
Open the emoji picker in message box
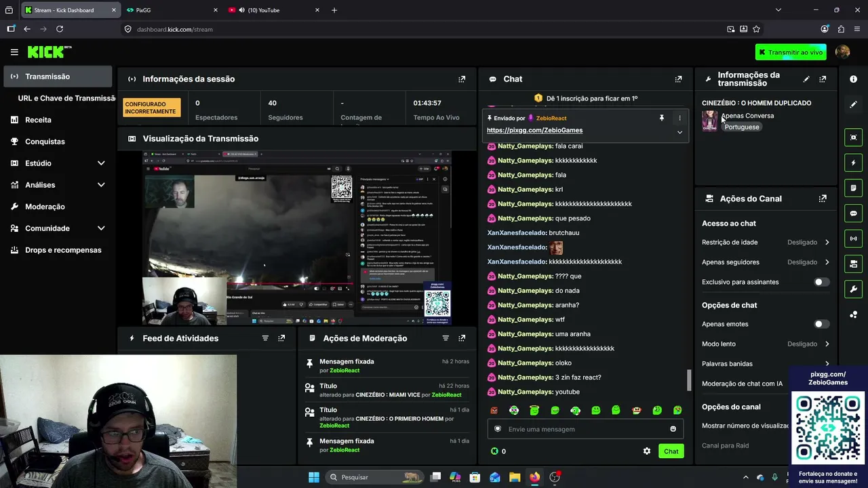(x=673, y=429)
